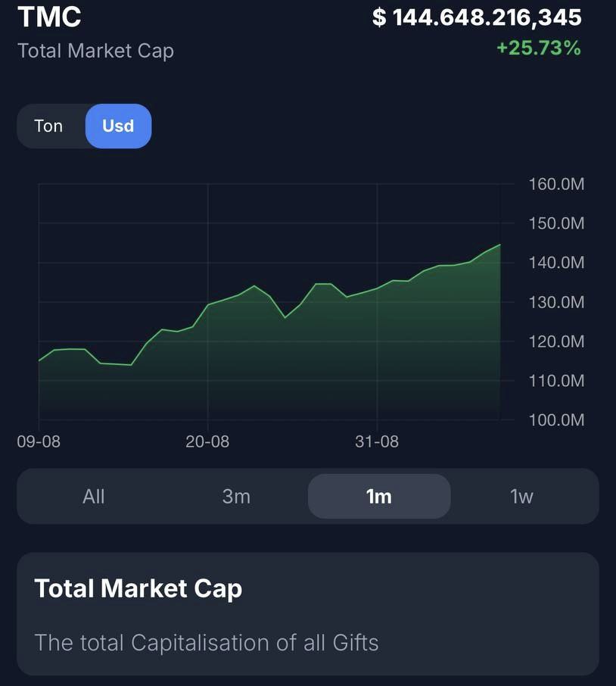
Task: Open the Total Market Cap info card
Action: 308,614
